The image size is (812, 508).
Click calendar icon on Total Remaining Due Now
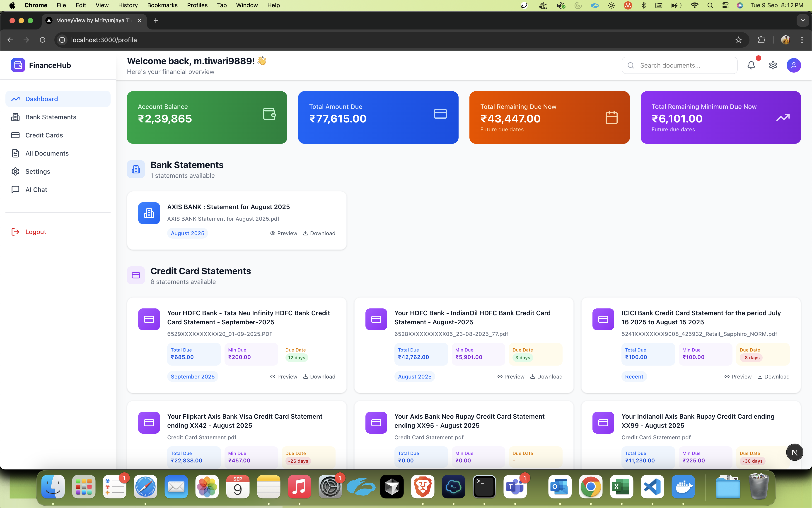coord(612,118)
